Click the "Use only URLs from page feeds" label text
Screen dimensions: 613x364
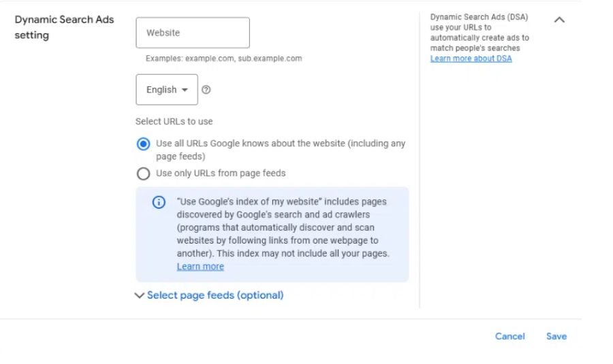[221, 173]
